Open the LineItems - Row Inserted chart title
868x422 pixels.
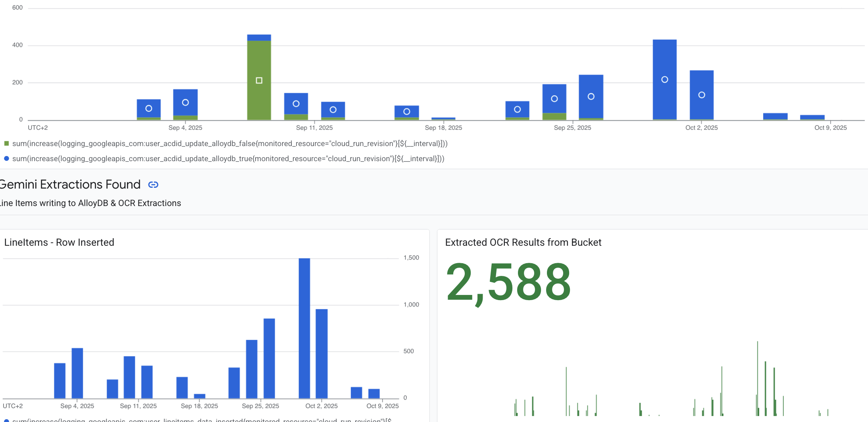pos(59,243)
